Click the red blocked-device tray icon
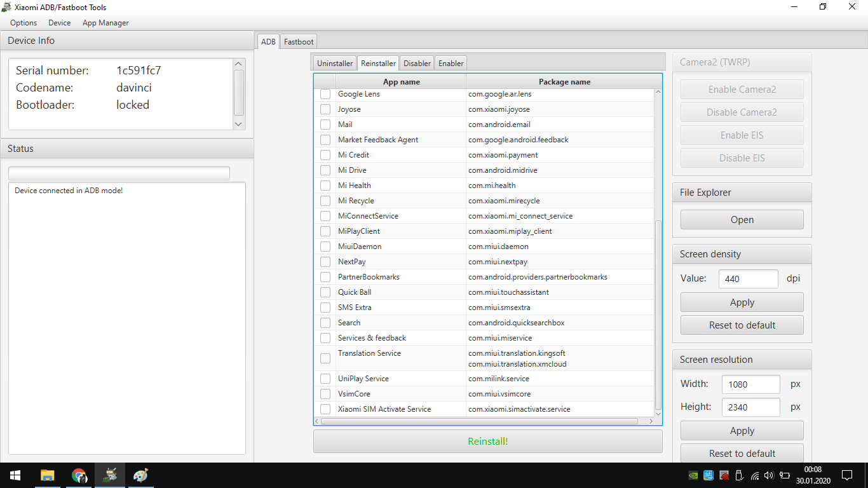868x488 pixels. [724, 475]
